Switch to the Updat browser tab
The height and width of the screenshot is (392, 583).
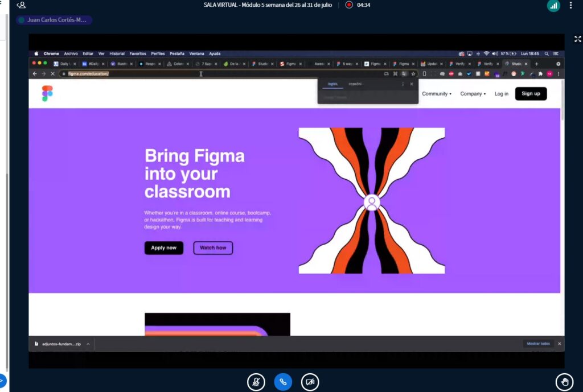coord(432,64)
